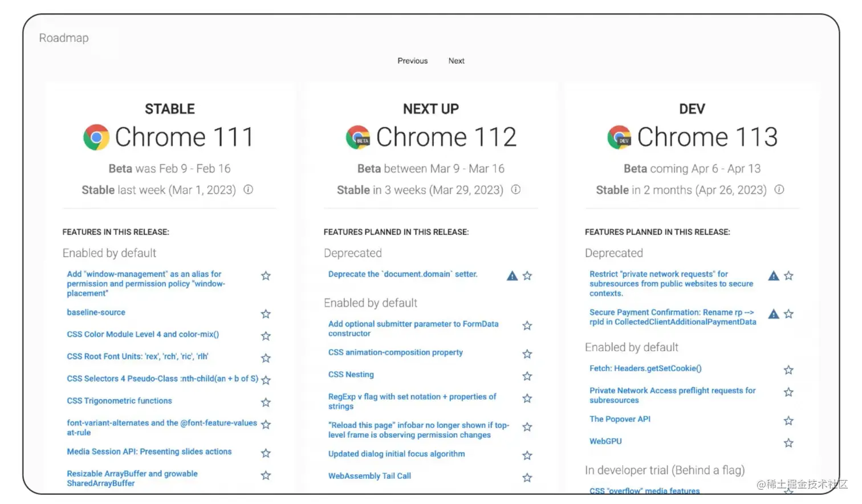Image resolution: width=862 pixels, height=504 pixels.
Task: Click "In developer trial (Behind a flag)" heading
Action: click(665, 470)
